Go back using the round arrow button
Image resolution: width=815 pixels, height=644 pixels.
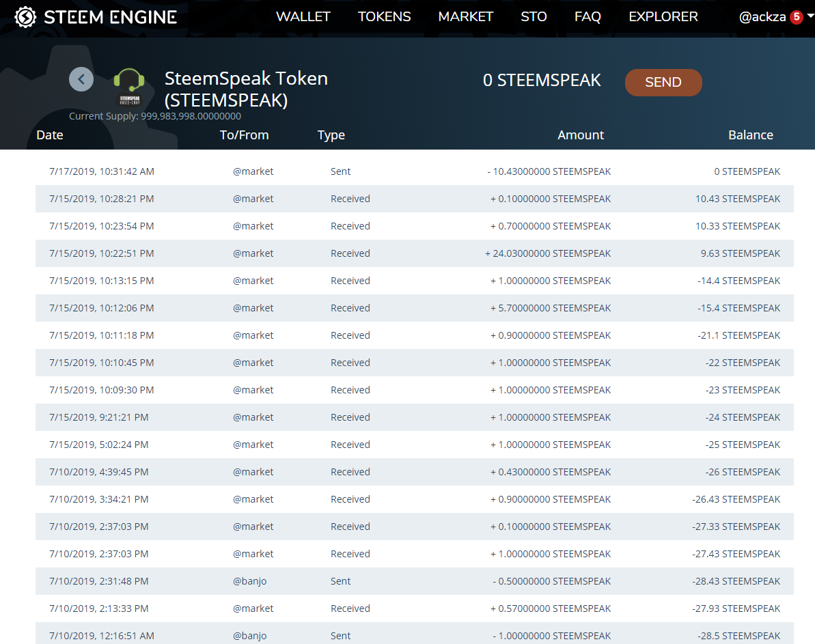click(81, 79)
